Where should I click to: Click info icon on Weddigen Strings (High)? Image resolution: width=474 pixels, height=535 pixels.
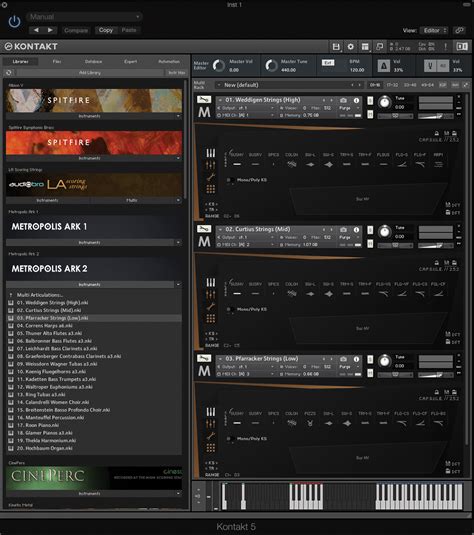coord(356,100)
